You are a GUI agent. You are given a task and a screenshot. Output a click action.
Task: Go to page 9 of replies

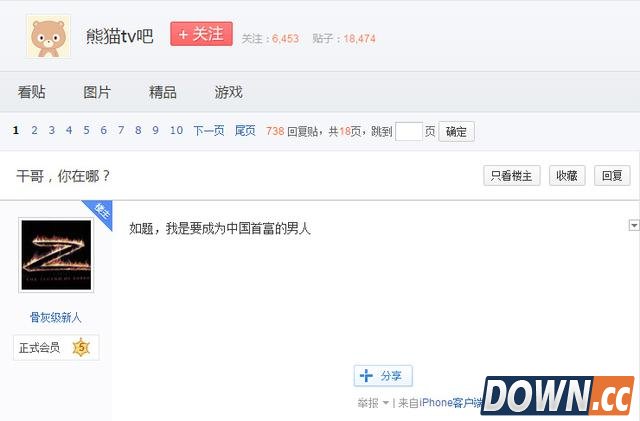click(156, 130)
